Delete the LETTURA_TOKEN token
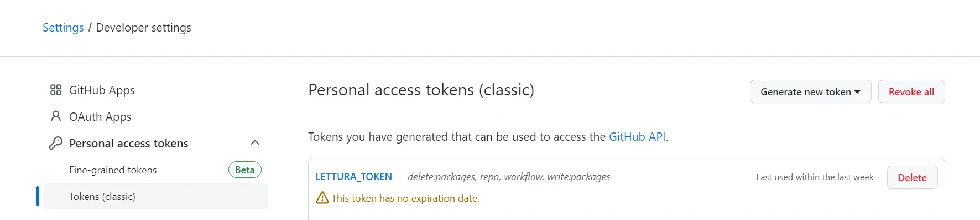Image resolution: width=980 pixels, height=220 pixels. 912,177
